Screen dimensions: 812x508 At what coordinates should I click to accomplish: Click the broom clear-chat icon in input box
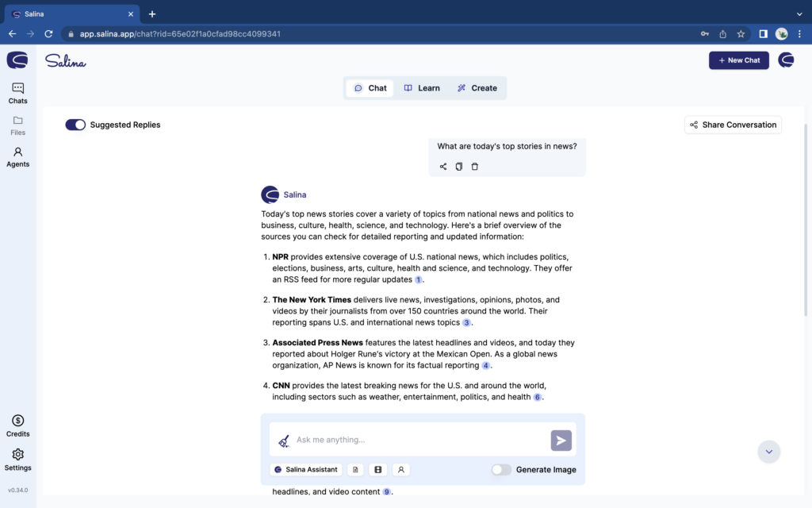(x=283, y=441)
